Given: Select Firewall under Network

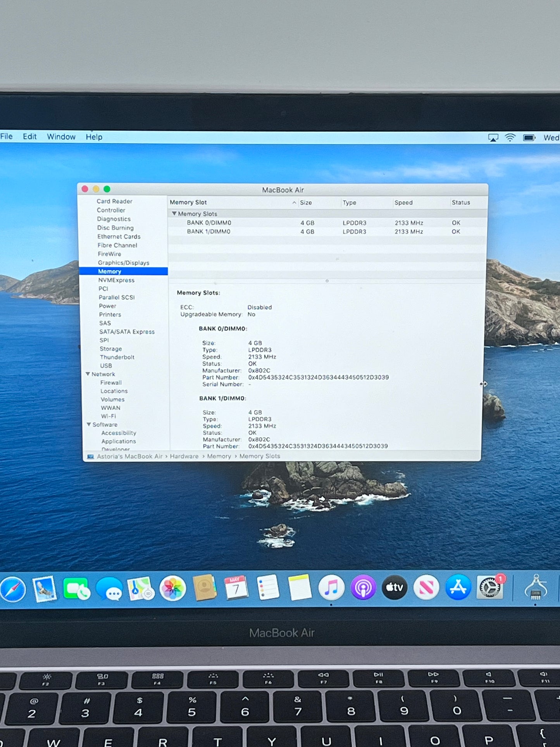Looking at the screenshot, I should pyautogui.click(x=111, y=383).
